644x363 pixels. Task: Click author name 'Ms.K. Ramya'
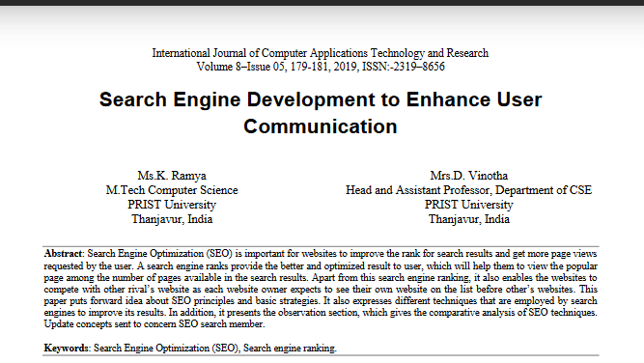pyautogui.click(x=172, y=176)
